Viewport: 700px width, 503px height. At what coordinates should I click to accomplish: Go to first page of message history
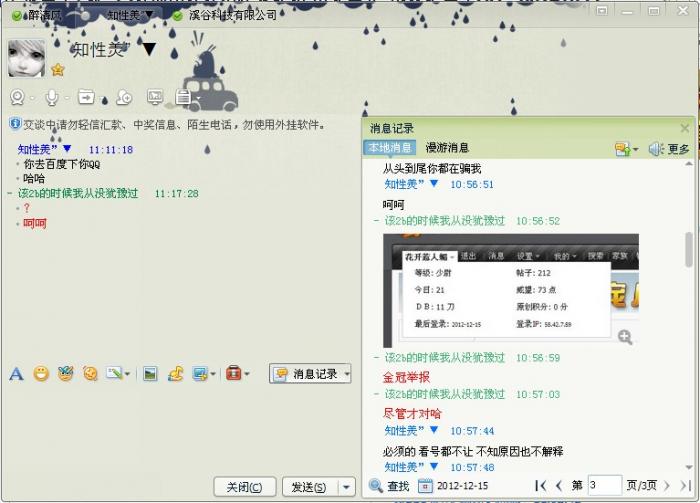[541, 486]
